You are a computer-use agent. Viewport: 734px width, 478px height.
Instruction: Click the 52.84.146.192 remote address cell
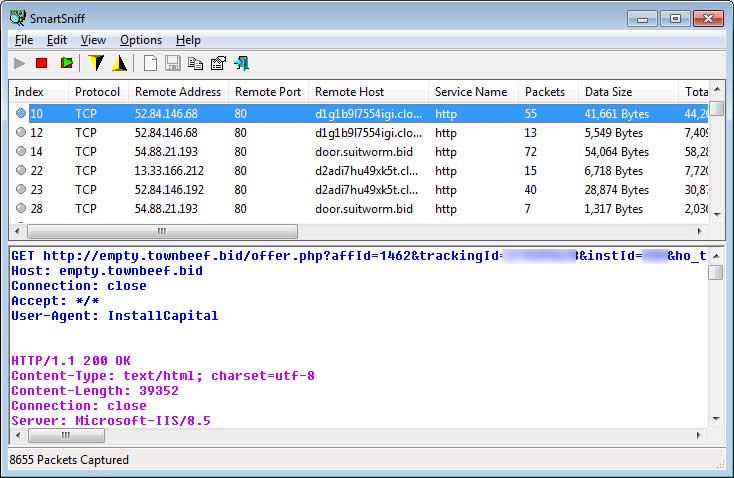tap(169, 190)
